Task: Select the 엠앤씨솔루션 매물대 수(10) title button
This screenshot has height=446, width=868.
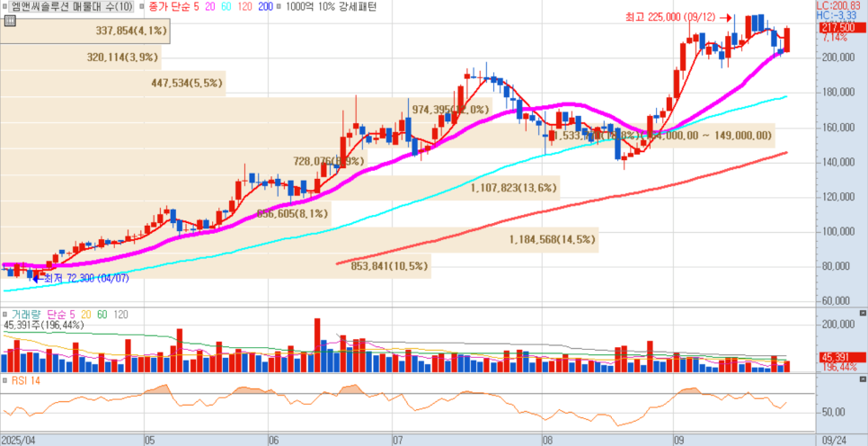Action: point(72,6)
